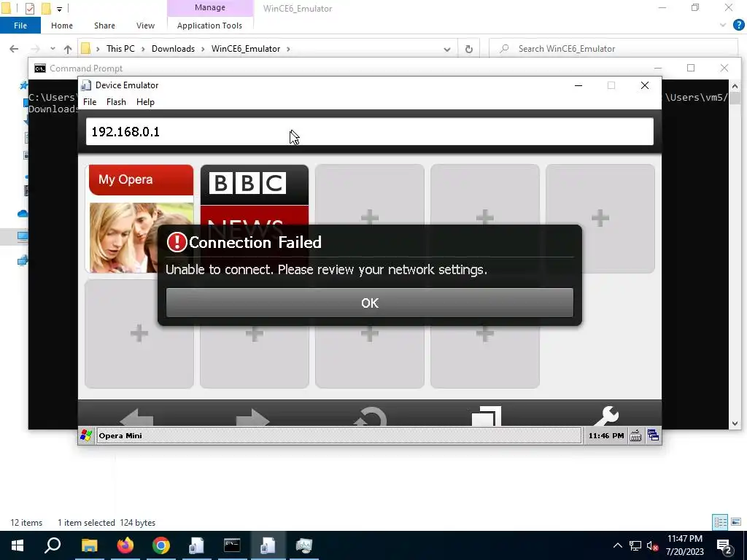Open the recent locations dropdown arrow
This screenshot has width=747, height=560.
tap(53, 49)
